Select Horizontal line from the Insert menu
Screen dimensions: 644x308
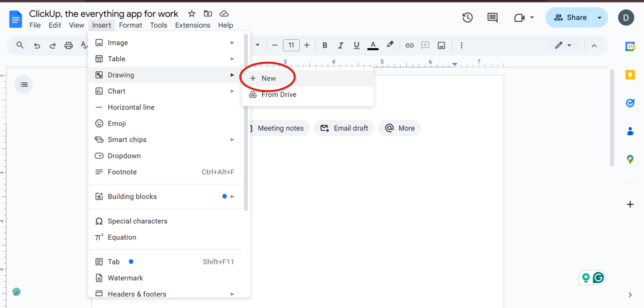[x=130, y=107]
